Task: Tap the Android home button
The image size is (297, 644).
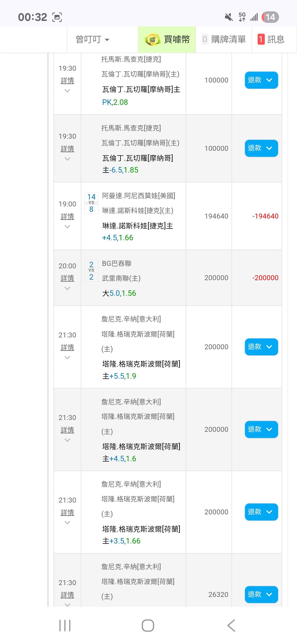Action: [x=148, y=626]
